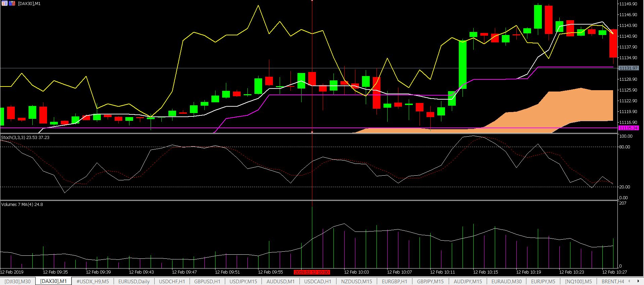The width and height of the screenshot is (644, 285).
Task: Select the #USDX_H9,M5 chart tab
Action: (x=92, y=281)
